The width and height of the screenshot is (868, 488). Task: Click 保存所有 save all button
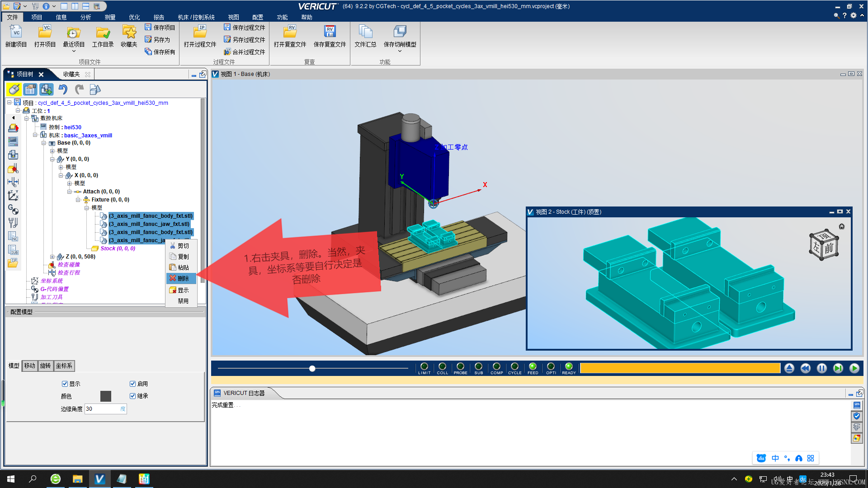pyautogui.click(x=160, y=52)
